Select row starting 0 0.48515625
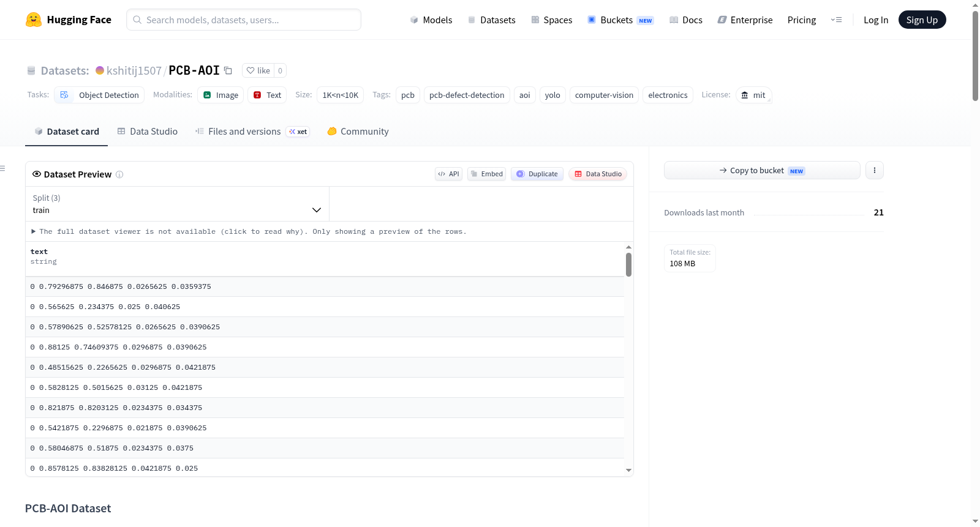This screenshot has width=980, height=527. tap(325, 367)
